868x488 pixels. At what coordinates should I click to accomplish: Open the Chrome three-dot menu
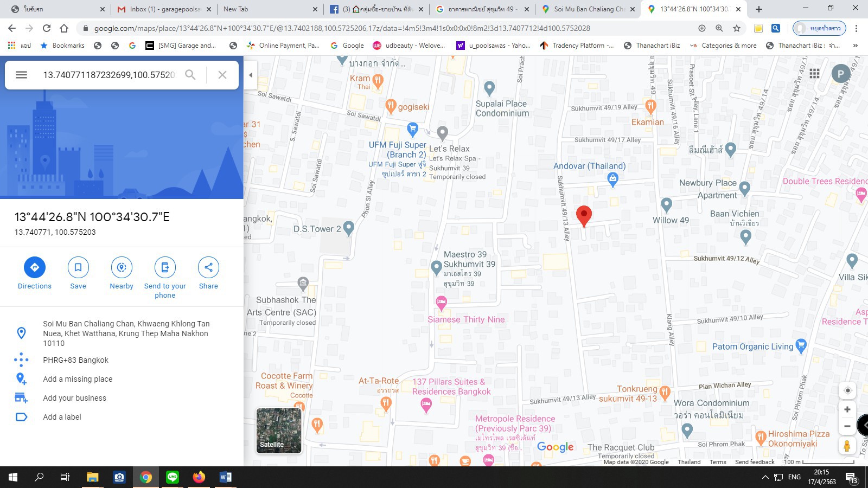[856, 28]
